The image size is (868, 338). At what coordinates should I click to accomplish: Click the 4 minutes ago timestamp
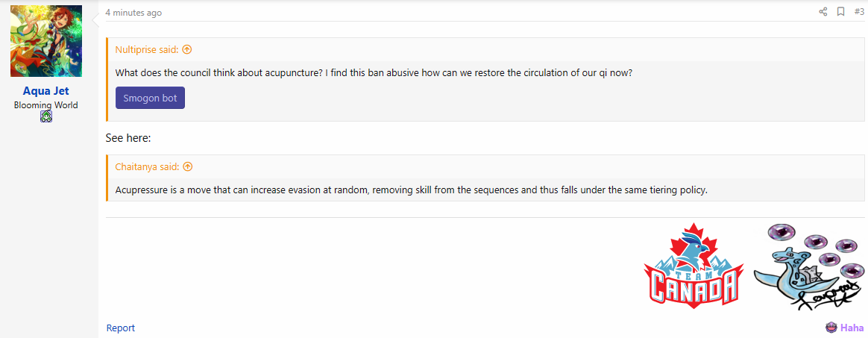click(x=133, y=13)
